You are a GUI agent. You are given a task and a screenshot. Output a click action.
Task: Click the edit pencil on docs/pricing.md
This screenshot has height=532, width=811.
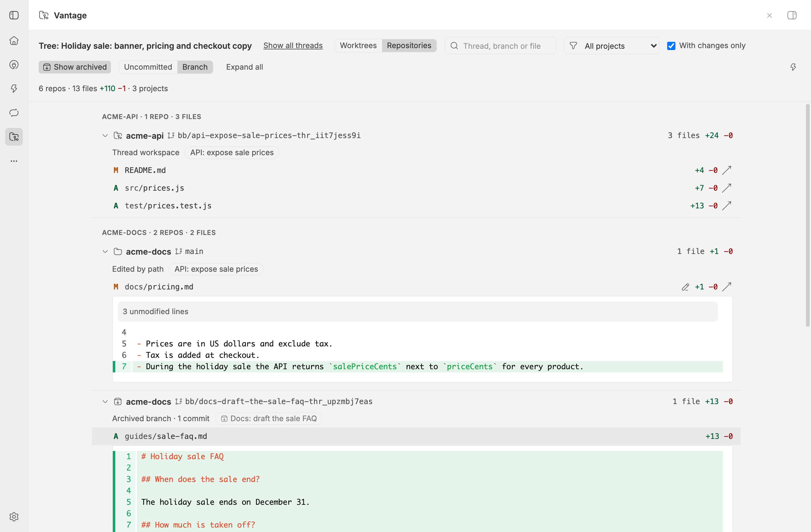685,287
